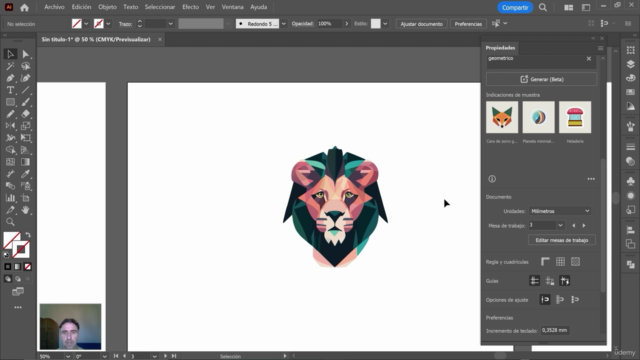Open the Redondo brush definition dropdown
This screenshot has height=360, width=640.
[x=284, y=24]
